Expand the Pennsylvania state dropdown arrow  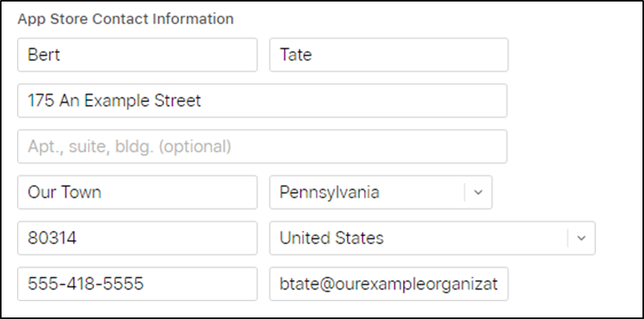(478, 192)
